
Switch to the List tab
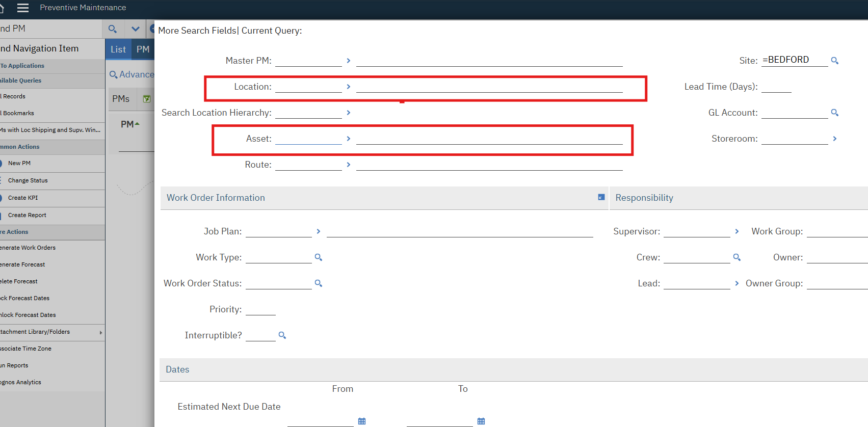click(118, 49)
